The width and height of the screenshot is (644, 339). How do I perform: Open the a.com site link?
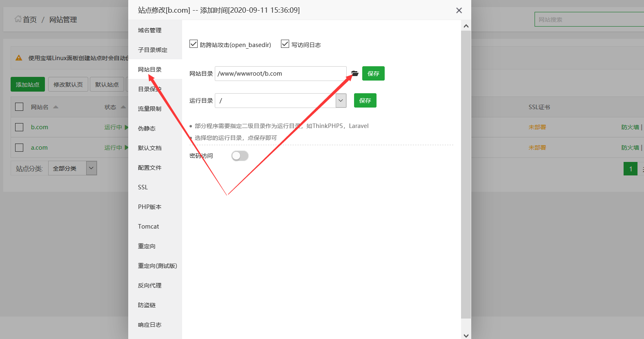pyautogui.click(x=39, y=148)
